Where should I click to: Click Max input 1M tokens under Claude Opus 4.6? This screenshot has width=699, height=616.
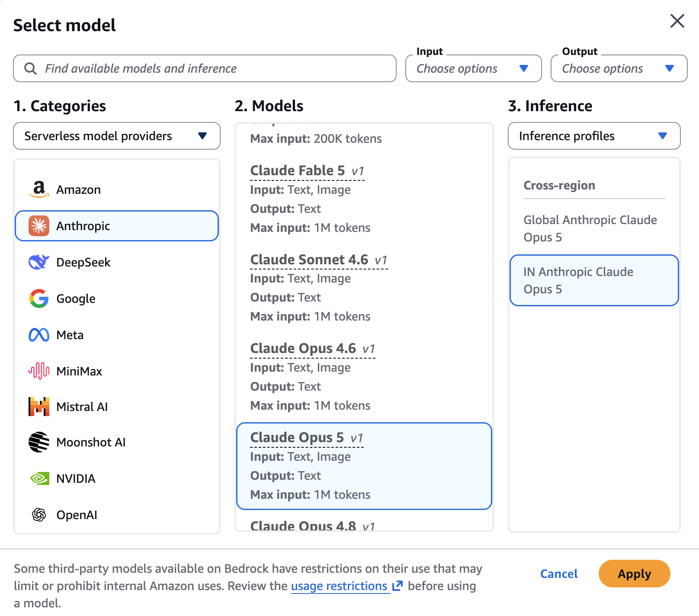tap(310, 405)
